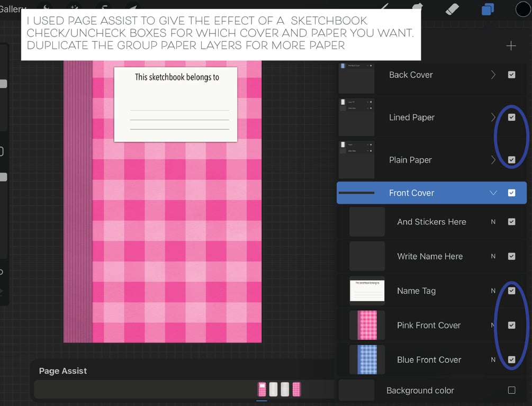Open blend mode N for And Stickers Here layer
The height and width of the screenshot is (406, 532).
(x=493, y=222)
